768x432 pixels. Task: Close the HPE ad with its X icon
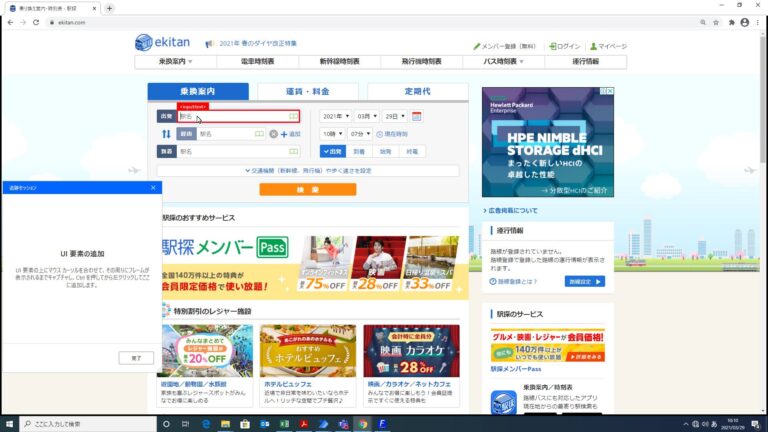[610, 91]
